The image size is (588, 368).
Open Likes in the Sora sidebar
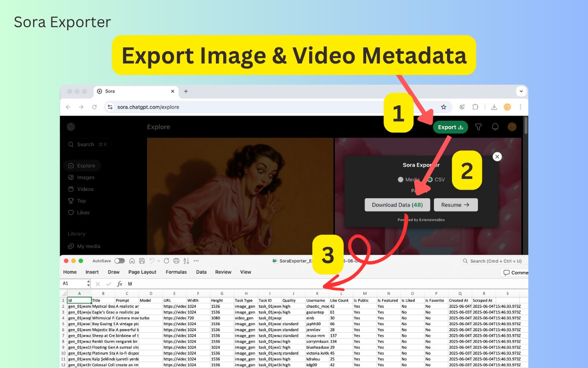click(x=79, y=213)
